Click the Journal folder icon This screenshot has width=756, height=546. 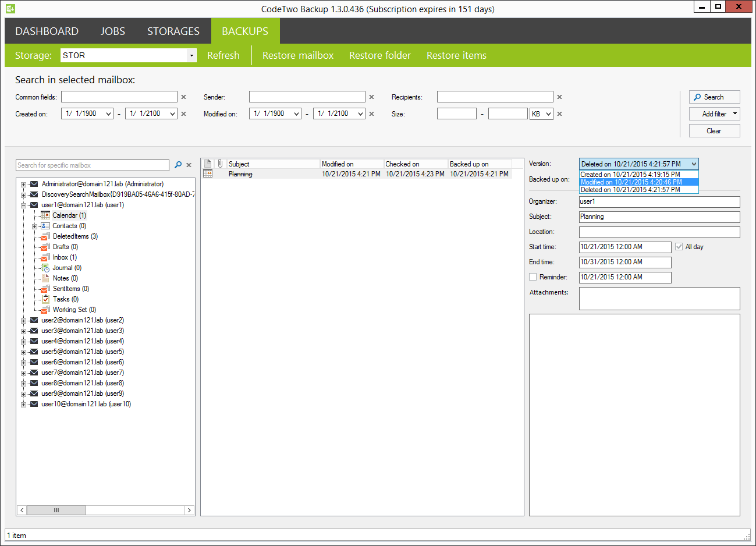[x=44, y=268]
